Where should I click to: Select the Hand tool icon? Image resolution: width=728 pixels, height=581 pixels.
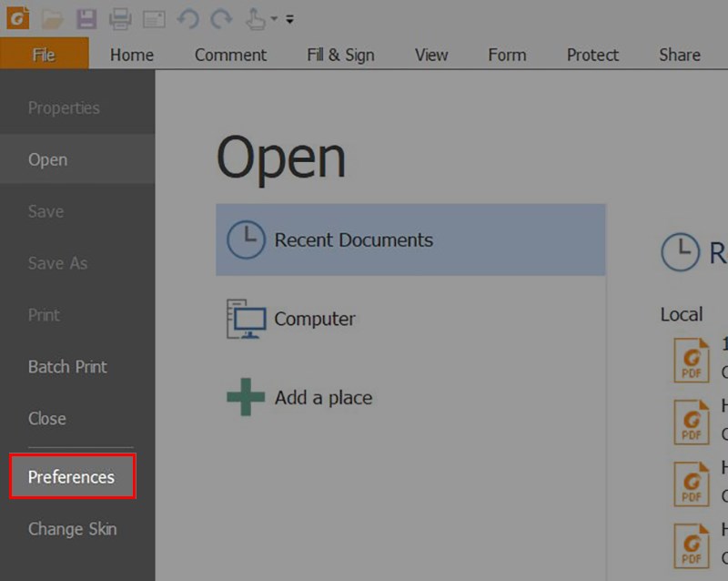click(x=256, y=19)
